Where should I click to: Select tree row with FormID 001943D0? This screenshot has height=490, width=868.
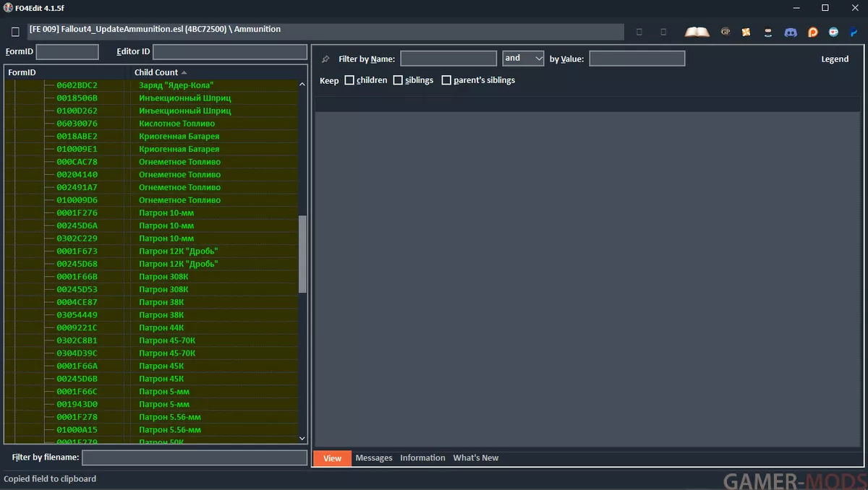pyautogui.click(x=151, y=404)
